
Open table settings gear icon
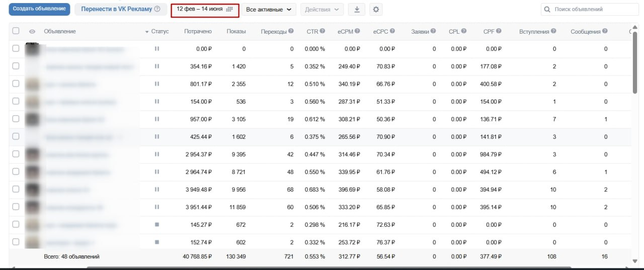(376, 10)
